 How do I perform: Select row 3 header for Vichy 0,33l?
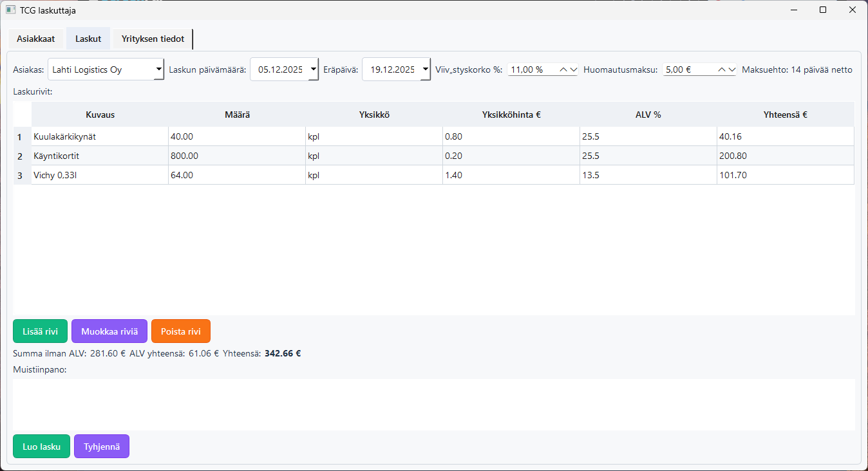click(x=20, y=175)
